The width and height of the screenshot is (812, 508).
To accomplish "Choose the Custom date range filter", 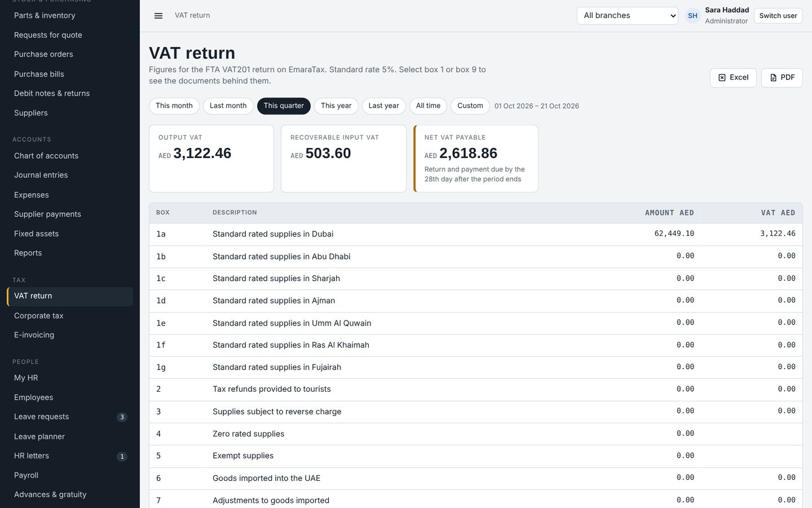I will (x=470, y=106).
